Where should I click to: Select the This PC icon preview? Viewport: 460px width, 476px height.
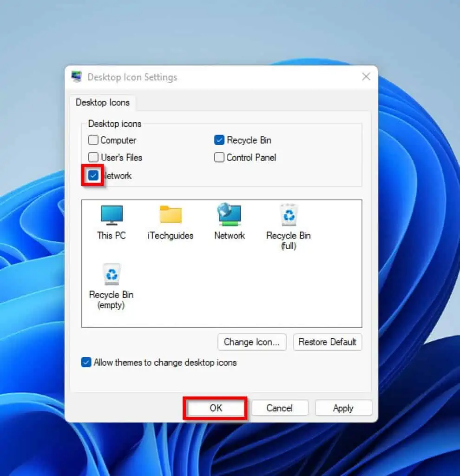coord(111,216)
